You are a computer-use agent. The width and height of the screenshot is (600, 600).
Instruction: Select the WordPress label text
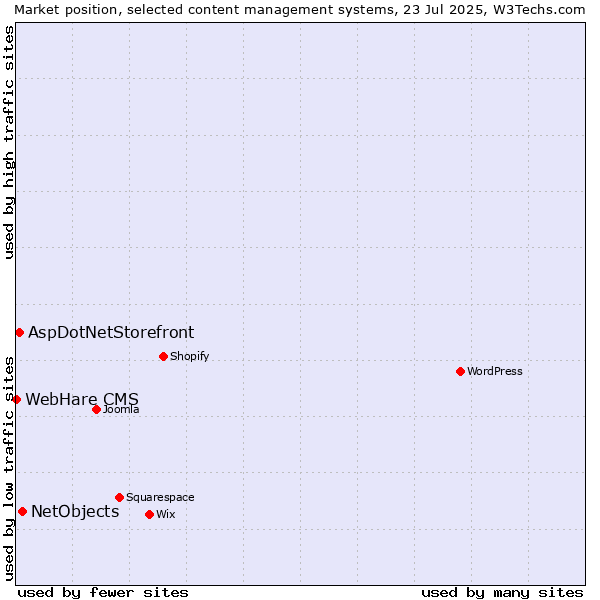tap(495, 372)
